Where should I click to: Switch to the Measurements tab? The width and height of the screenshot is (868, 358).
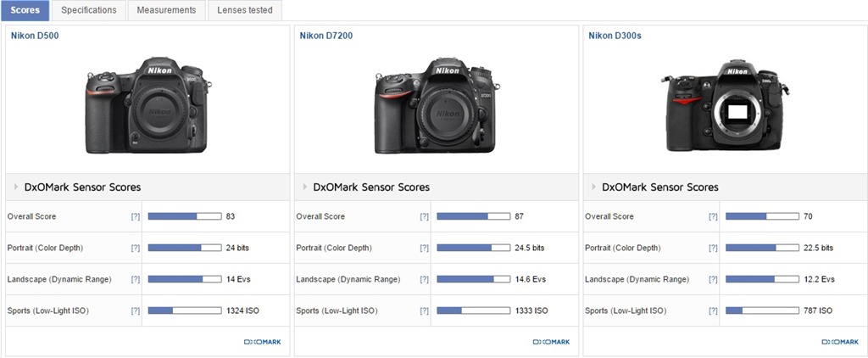166,10
